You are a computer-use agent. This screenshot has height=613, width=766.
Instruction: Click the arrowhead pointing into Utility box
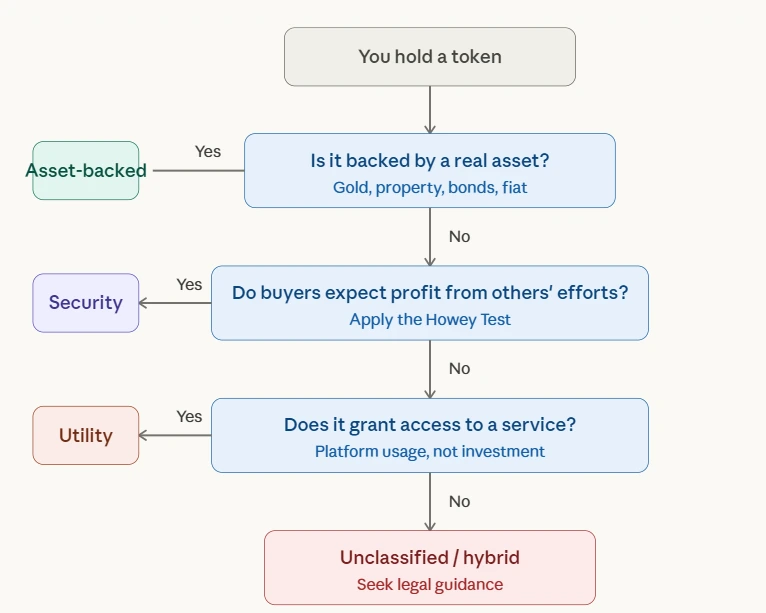(144, 436)
